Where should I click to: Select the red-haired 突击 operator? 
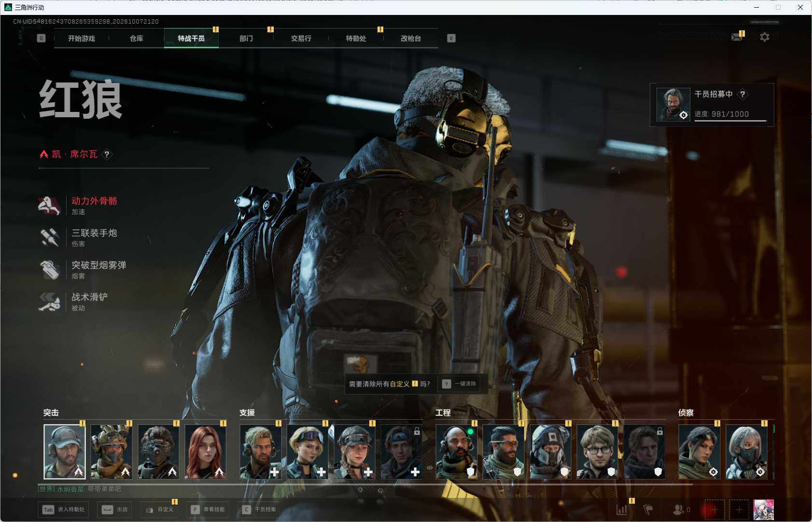pyautogui.click(x=206, y=452)
